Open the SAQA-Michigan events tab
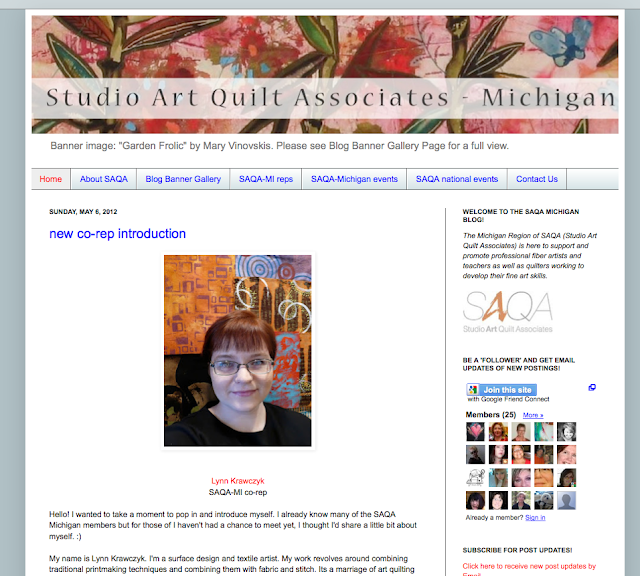Screen dimensions: 640x576 354,179
